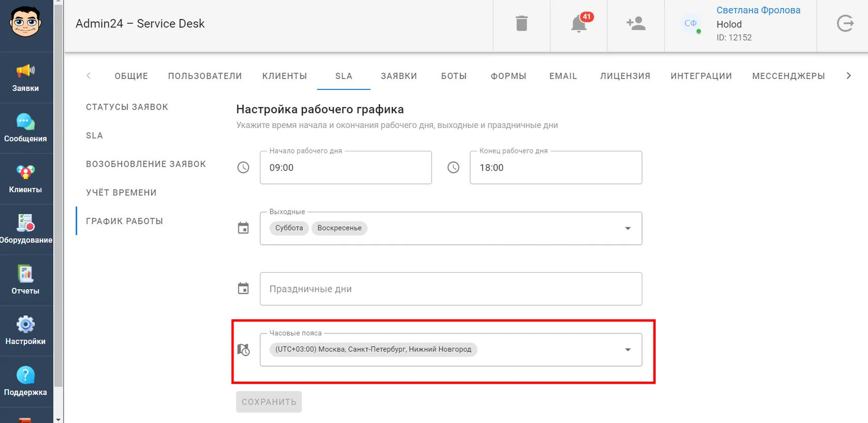The image size is (868, 423).
Task: Click the Праздничные дни input field
Action: tap(451, 289)
